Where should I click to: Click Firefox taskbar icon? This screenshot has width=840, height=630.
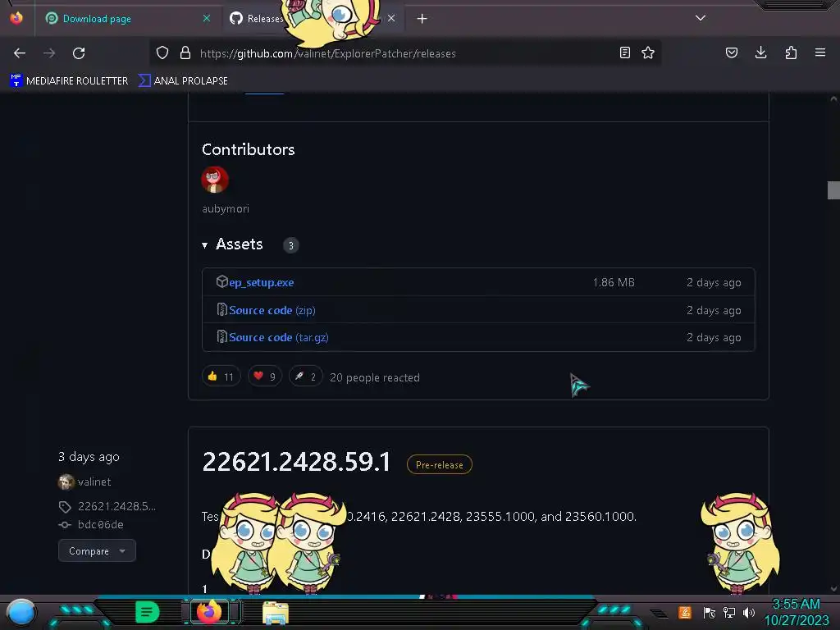click(209, 612)
